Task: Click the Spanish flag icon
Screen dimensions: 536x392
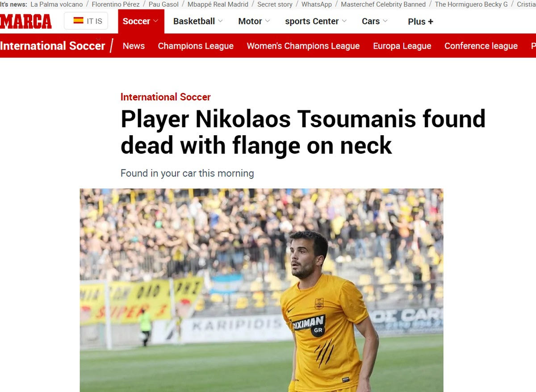Action: pyautogui.click(x=78, y=21)
